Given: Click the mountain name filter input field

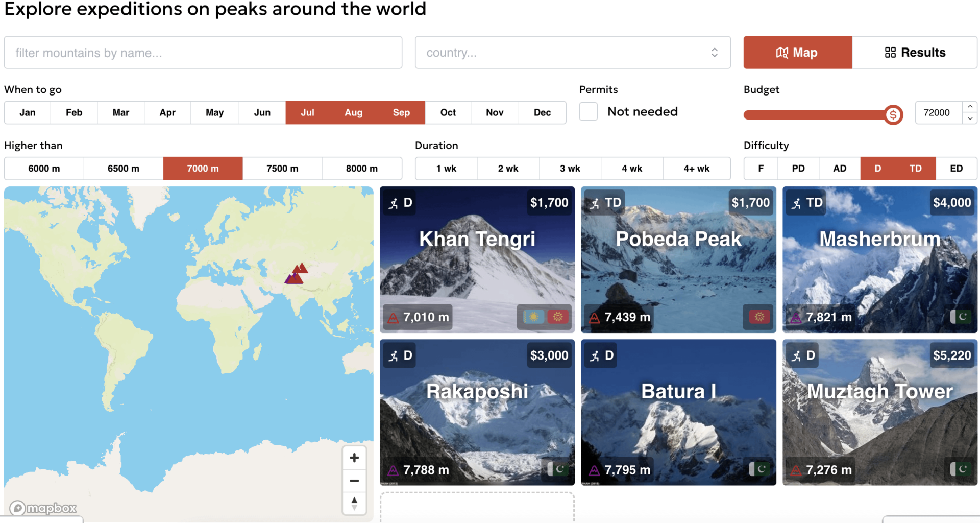Looking at the screenshot, I should point(203,52).
